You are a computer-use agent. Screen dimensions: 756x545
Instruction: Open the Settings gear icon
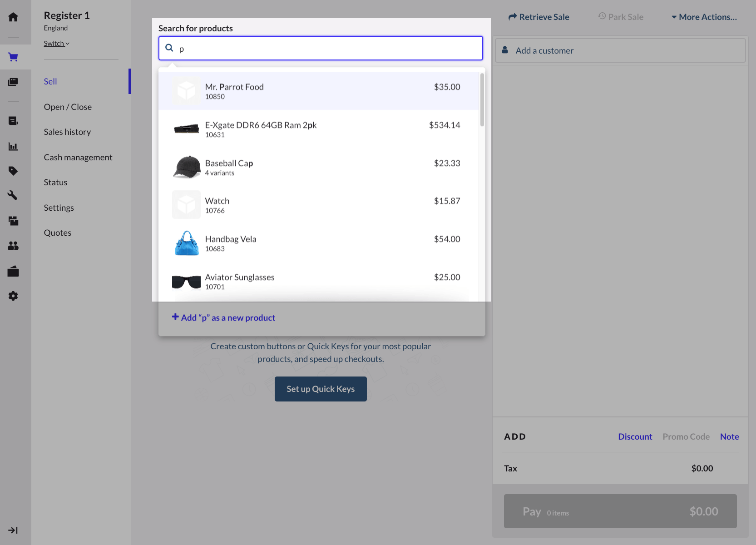13,296
